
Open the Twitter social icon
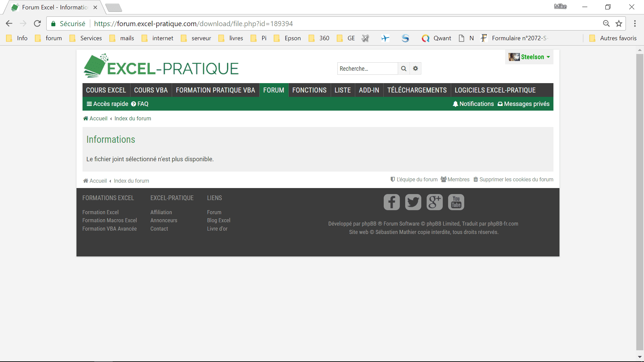pyautogui.click(x=413, y=202)
